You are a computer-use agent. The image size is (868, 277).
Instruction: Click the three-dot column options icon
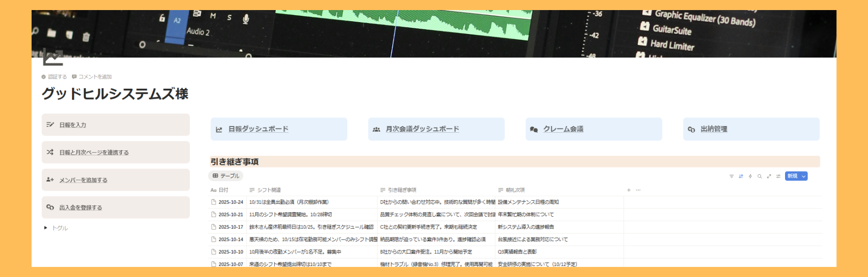click(x=638, y=190)
